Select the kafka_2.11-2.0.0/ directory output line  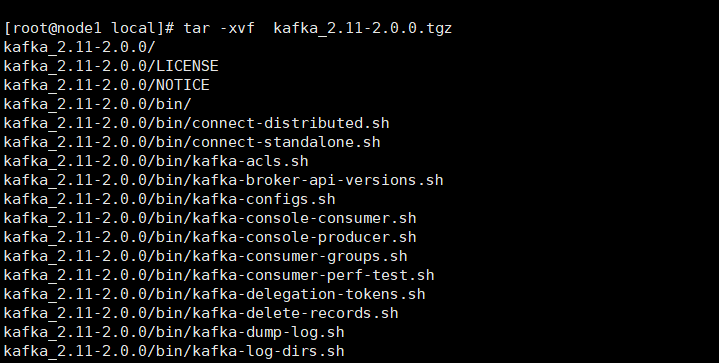(80, 47)
